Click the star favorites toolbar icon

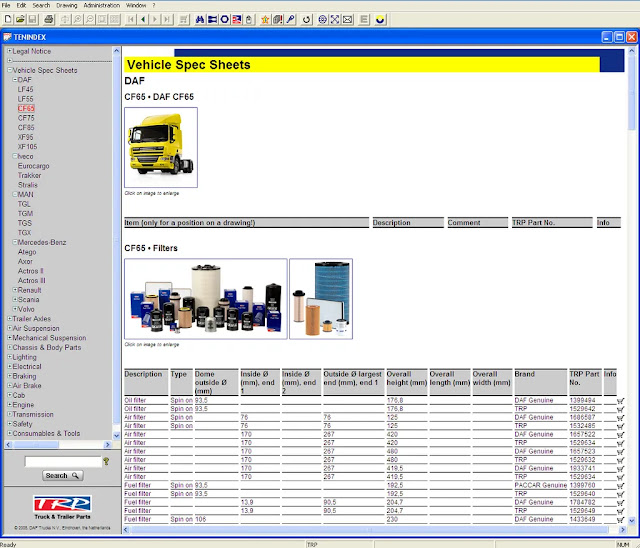[265, 19]
